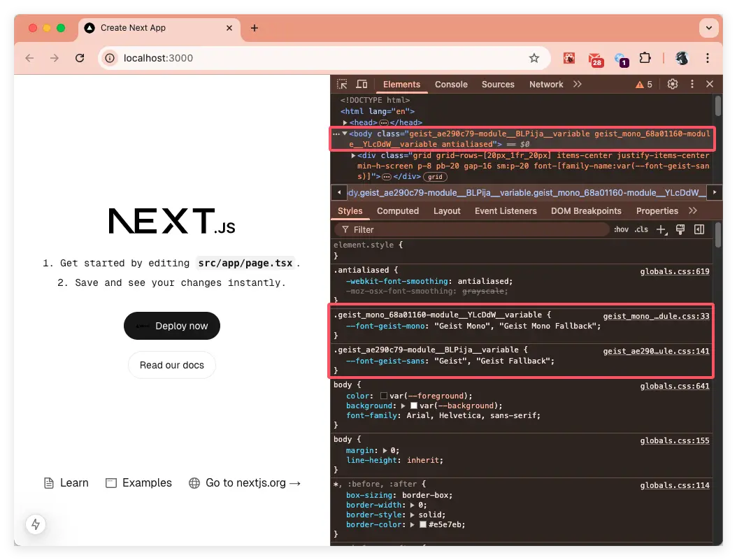The width and height of the screenshot is (737, 560).
Task: Open the Computed styles tab
Action: (398, 211)
